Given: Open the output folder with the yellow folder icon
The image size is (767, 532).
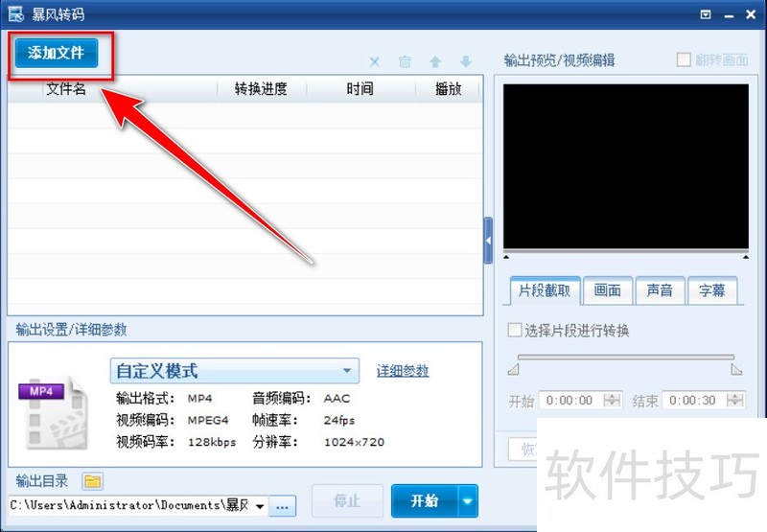Looking at the screenshot, I should point(92,481).
